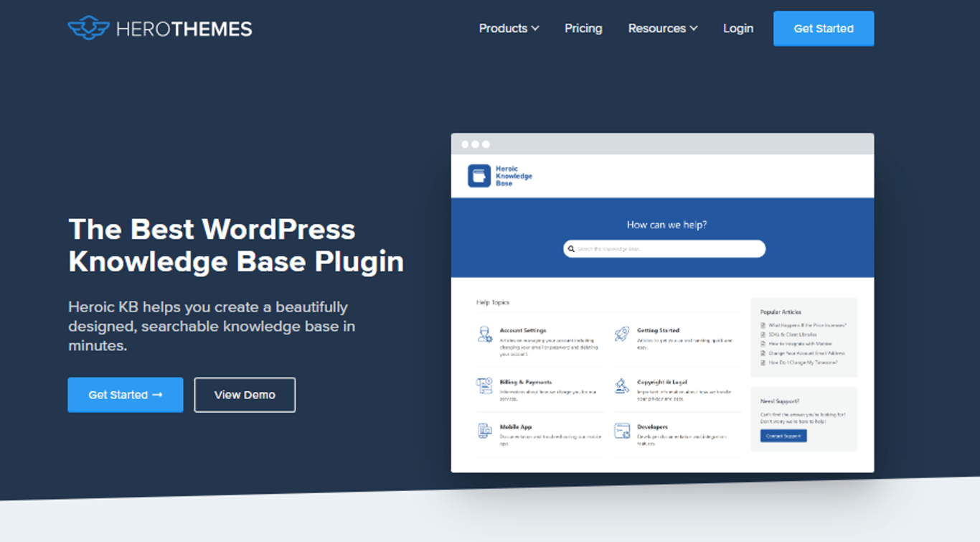Click document icon beside 'What Happens If the Price Increases?'
This screenshot has width=980, height=542.
click(763, 325)
